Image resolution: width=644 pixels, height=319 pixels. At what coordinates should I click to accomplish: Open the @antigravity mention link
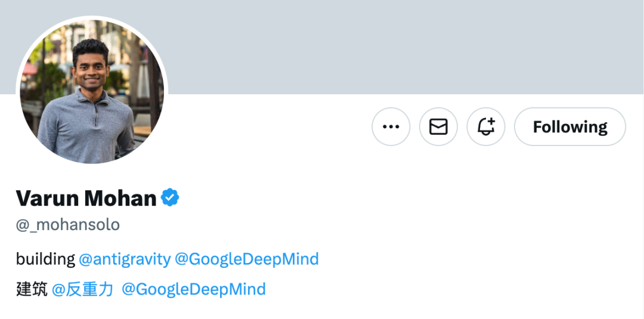coord(125,259)
